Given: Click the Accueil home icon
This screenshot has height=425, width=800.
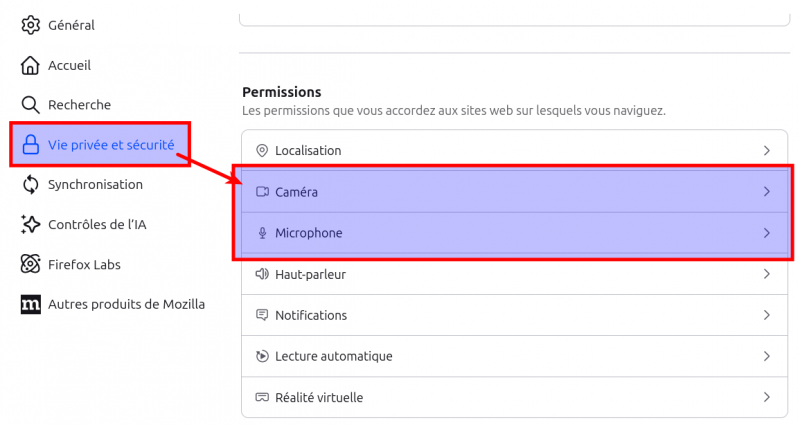Looking at the screenshot, I should point(30,65).
